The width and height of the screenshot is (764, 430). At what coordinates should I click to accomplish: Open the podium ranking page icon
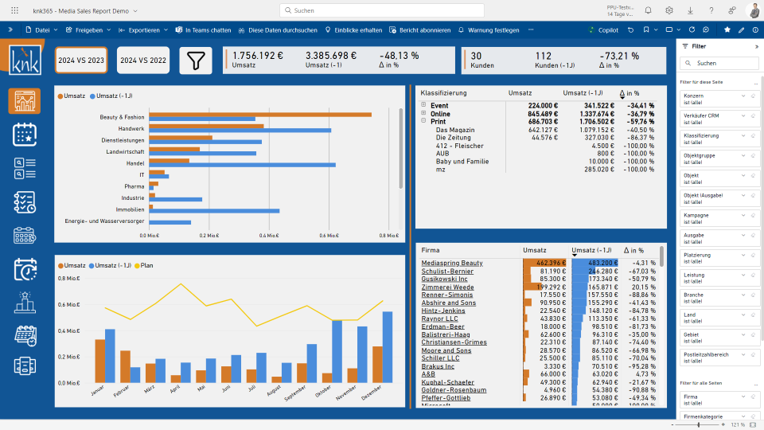click(24, 302)
